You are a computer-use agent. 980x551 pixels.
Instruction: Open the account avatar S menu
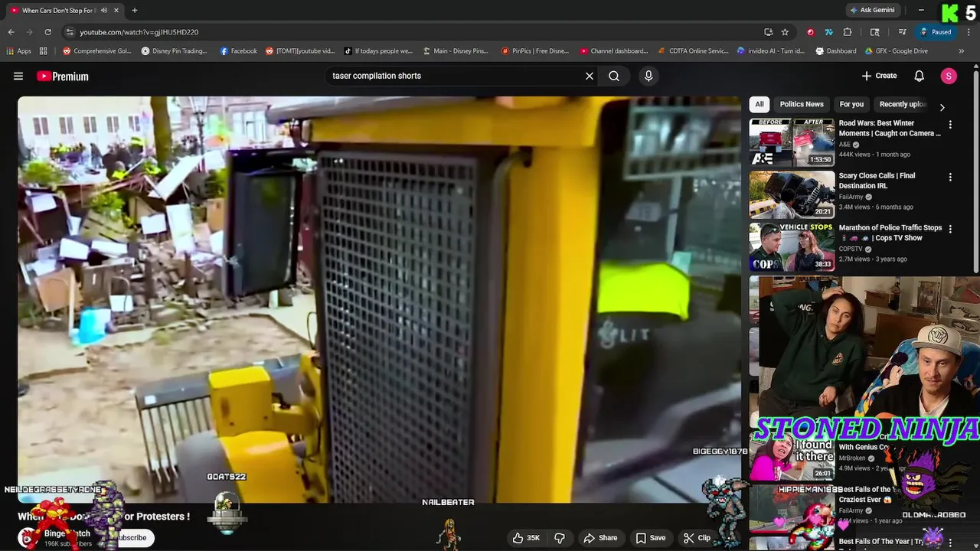pyautogui.click(x=949, y=76)
